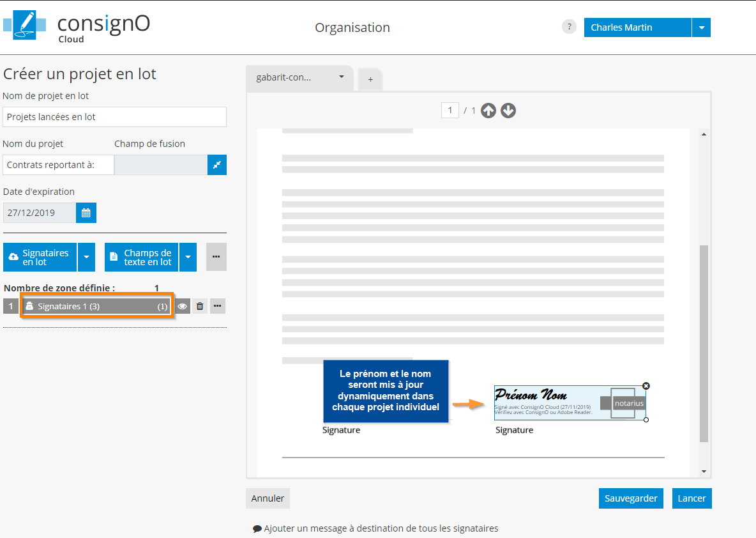
Task: Click the help question mark icon
Action: coord(569,27)
